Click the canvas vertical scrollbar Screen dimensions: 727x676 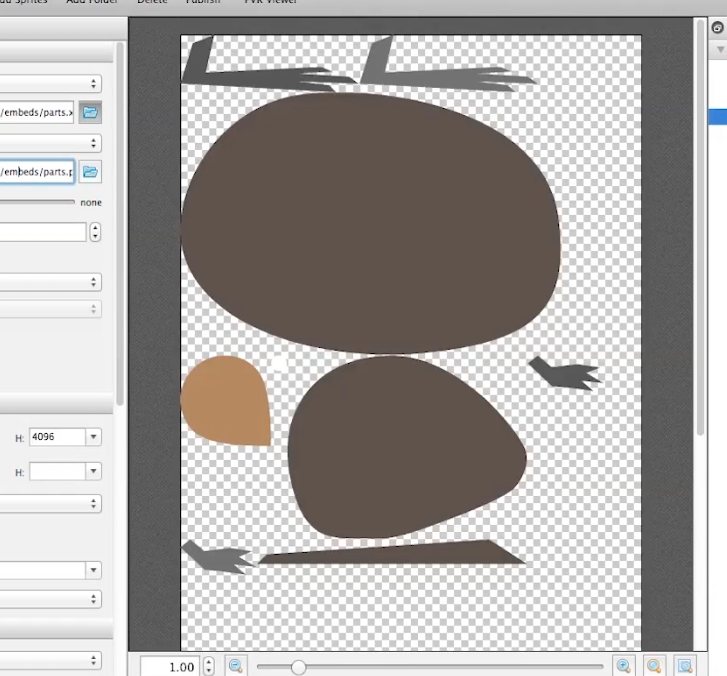point(701,227)
